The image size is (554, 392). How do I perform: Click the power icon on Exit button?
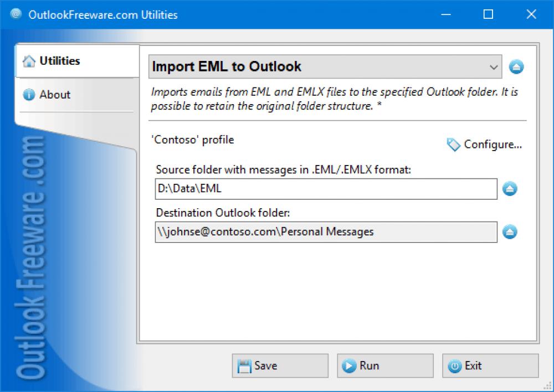pyautogui.click(x=455, y=365)
